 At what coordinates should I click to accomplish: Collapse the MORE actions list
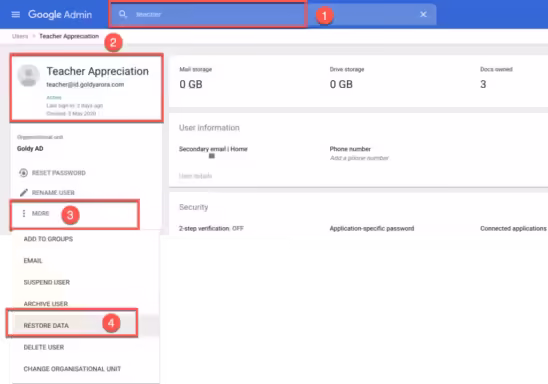coord(41,213)
